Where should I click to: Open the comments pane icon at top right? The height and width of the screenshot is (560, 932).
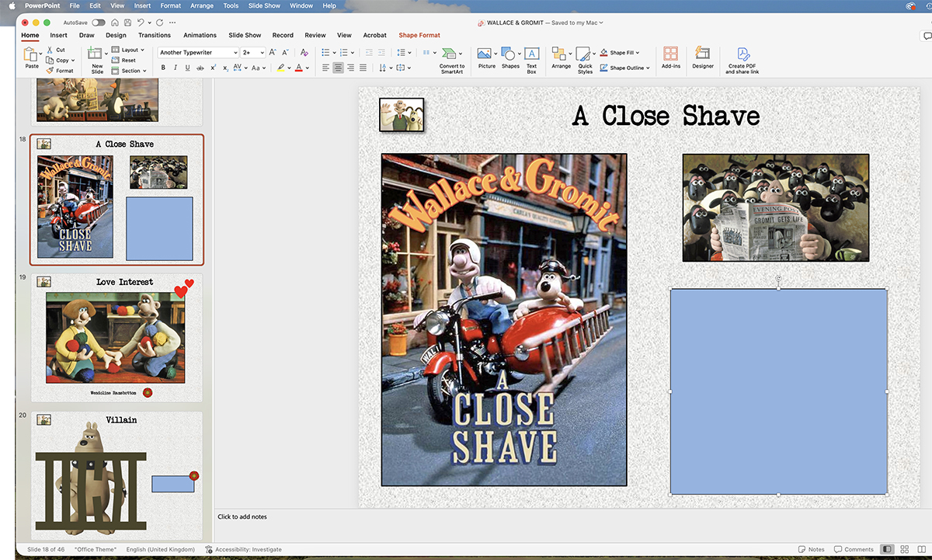[x=926, y=36]
